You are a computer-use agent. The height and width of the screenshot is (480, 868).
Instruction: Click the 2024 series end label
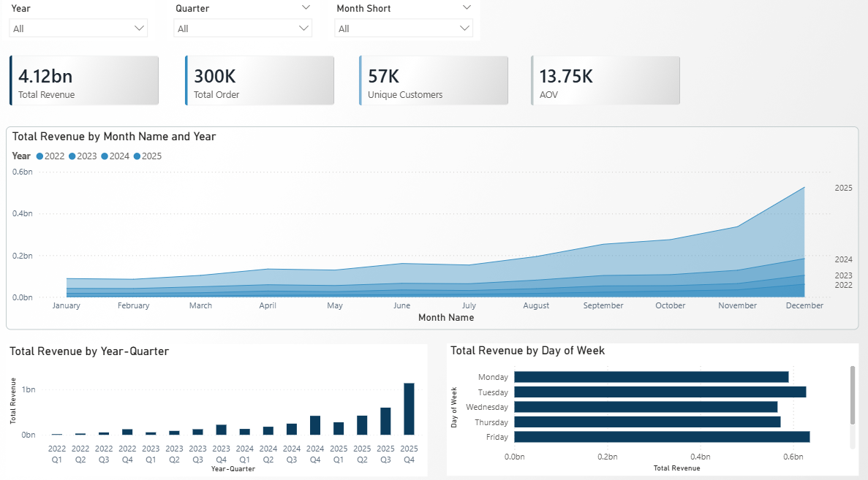tap(843, 259)
